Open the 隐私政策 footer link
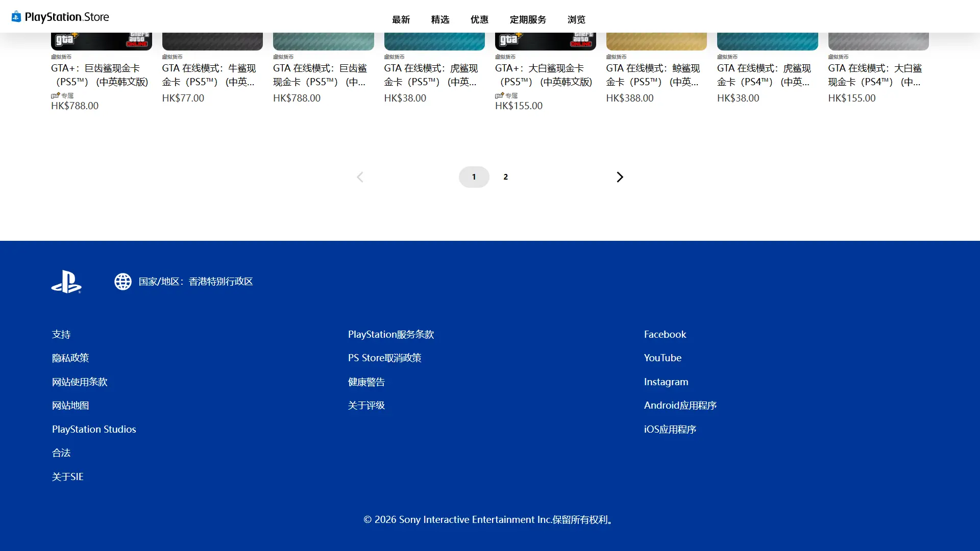The height and width of the screenshot is (551, 980). [70, 358]
